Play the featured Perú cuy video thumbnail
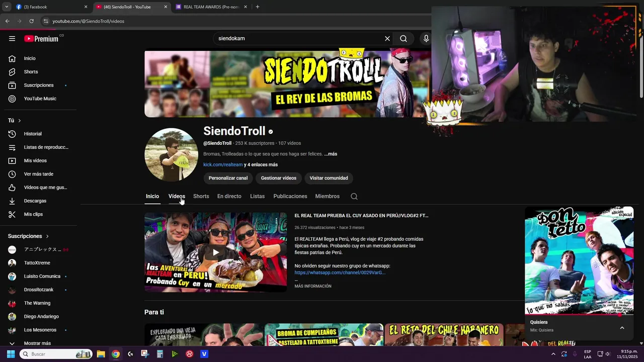The image size is (644, 362). pyautogui.click(x=216, y=252)
